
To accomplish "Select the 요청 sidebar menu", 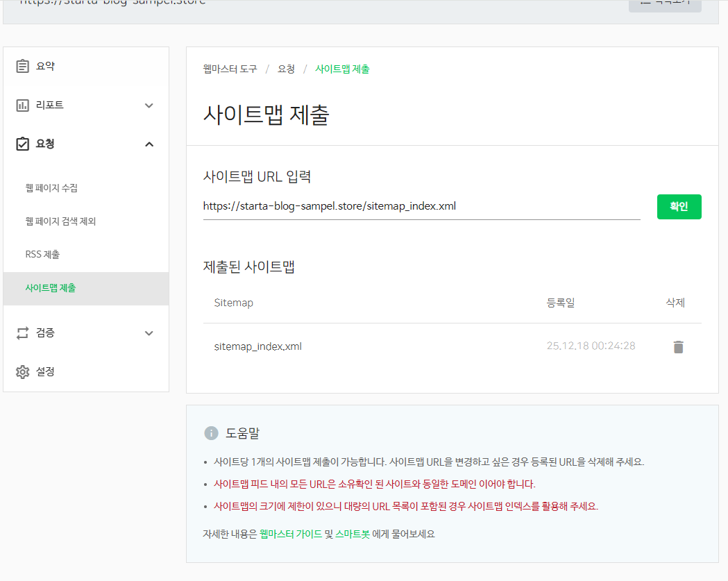I will [86, 144].
